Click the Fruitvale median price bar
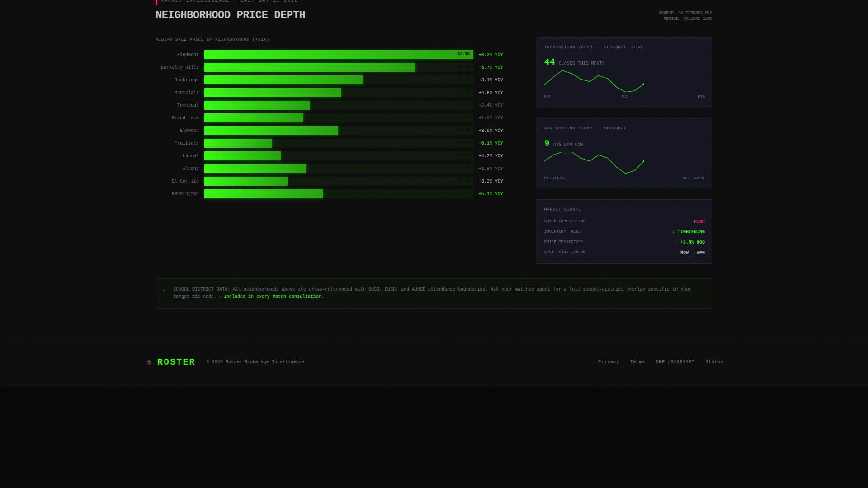The image size is (868, 488). pyautogui.click(x=238, y=143)
